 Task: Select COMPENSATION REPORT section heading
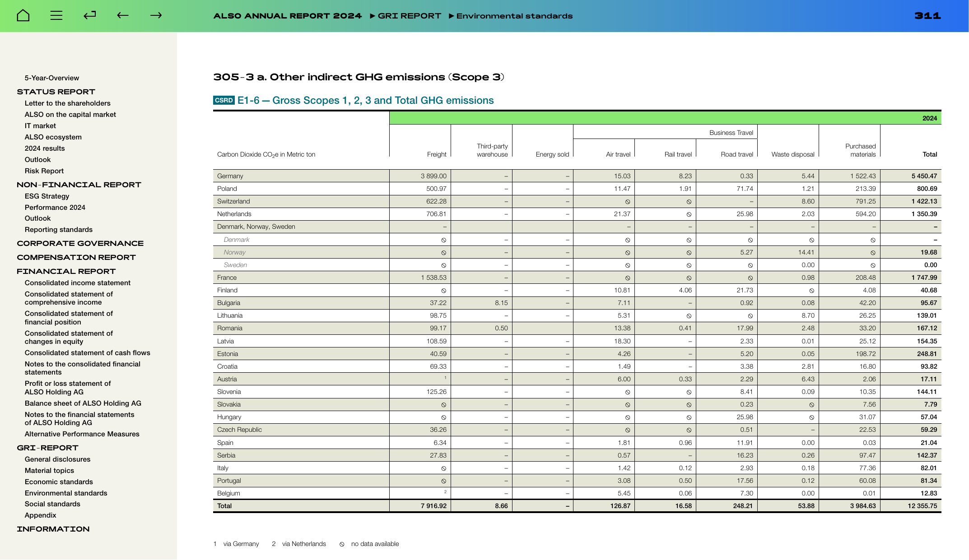(x=76, y=257)
